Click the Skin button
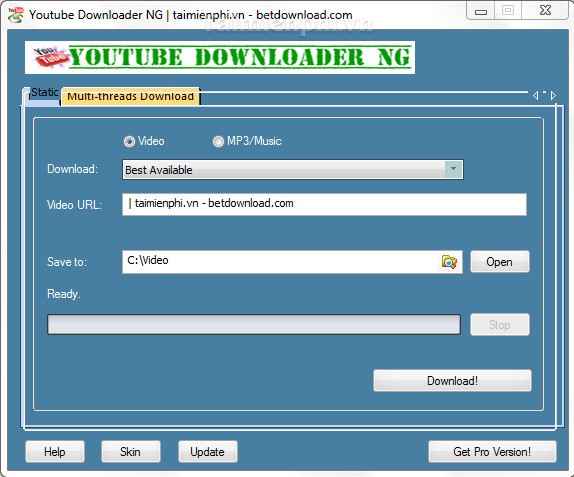The image size is (574, 477). coord(131,452)
